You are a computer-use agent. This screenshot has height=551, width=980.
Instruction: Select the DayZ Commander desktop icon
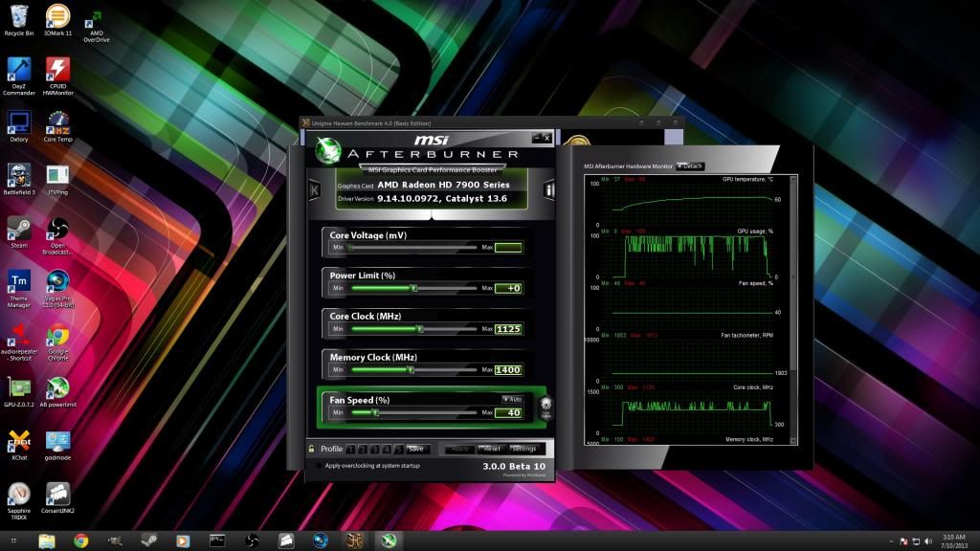coord(19,77)
